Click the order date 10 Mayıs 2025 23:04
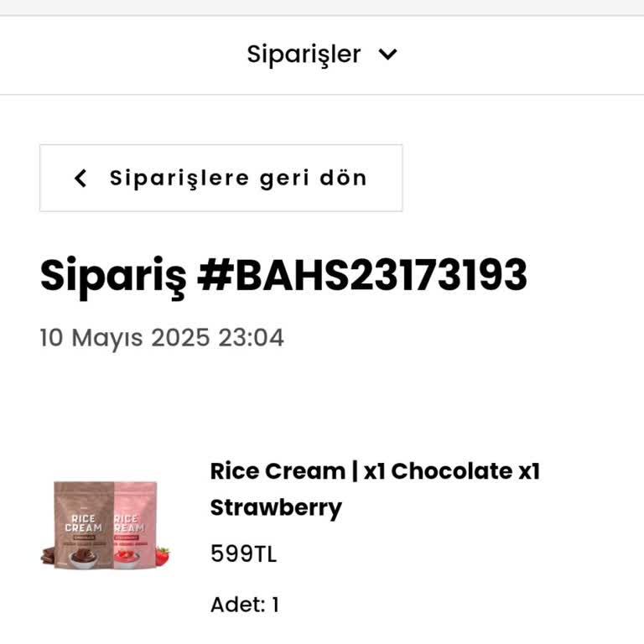The width and height of the screenshot is (644, 644). point(162,338)
